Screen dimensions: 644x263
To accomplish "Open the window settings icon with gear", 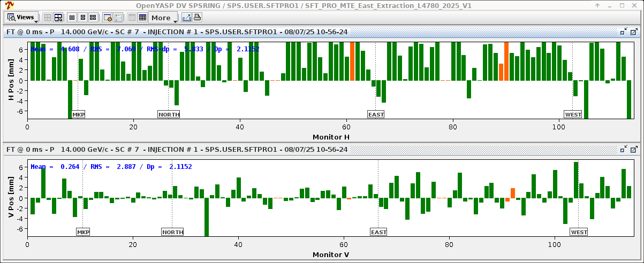I will (x=108, y=18).
